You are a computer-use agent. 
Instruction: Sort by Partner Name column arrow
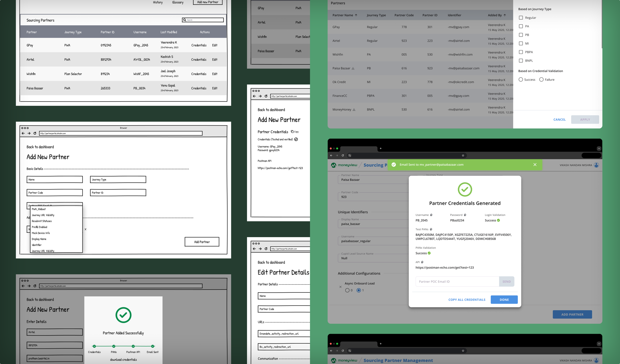(x=356, y=15)
